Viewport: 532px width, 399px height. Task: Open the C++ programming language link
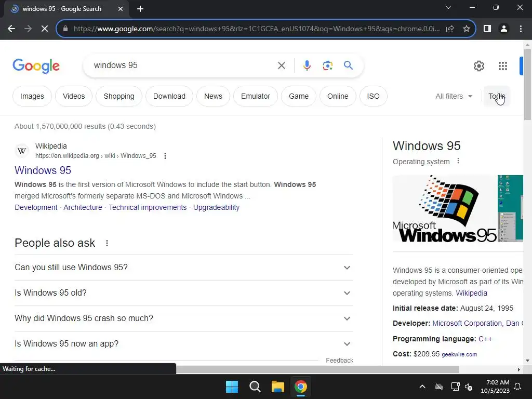pos(485,339)
